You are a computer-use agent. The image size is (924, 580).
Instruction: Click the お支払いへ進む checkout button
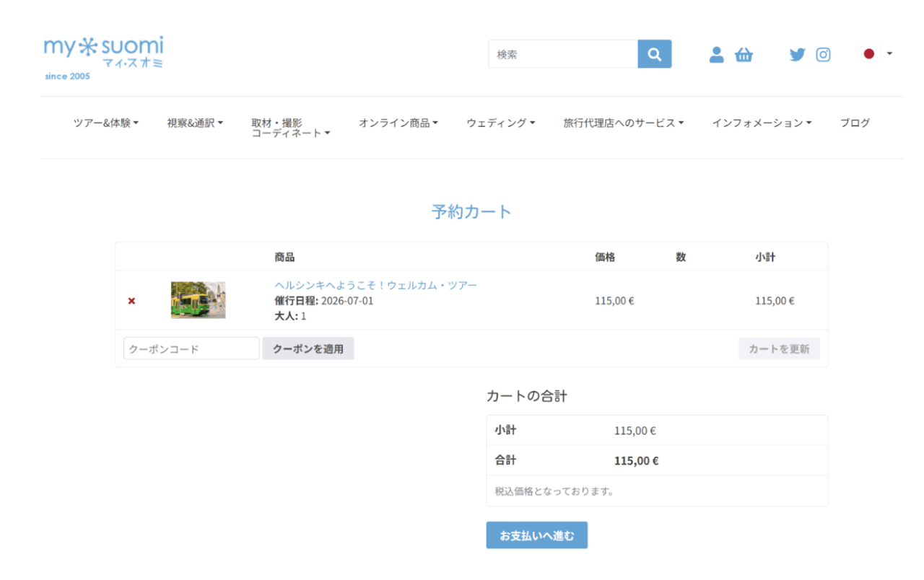(x=536, y=535)
